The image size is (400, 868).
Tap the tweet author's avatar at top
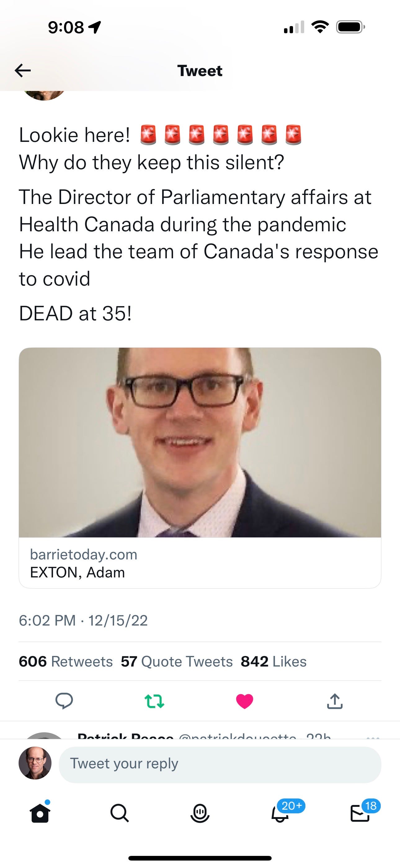44,94
